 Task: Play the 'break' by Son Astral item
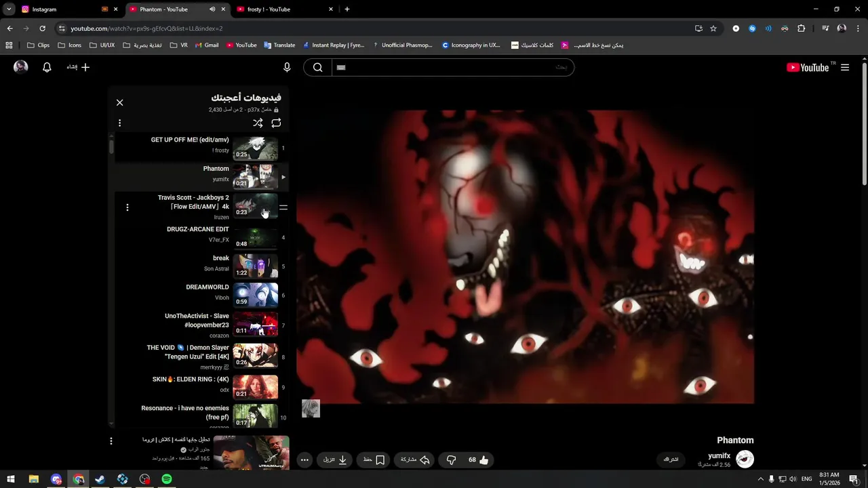click(201, 266)
